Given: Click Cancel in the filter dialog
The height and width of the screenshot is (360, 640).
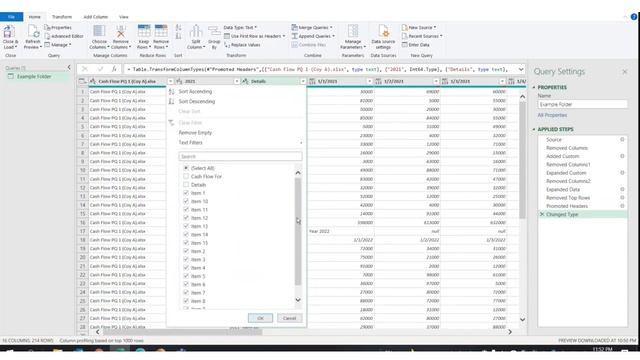Looking at the screenshot, I should (289, 318).
